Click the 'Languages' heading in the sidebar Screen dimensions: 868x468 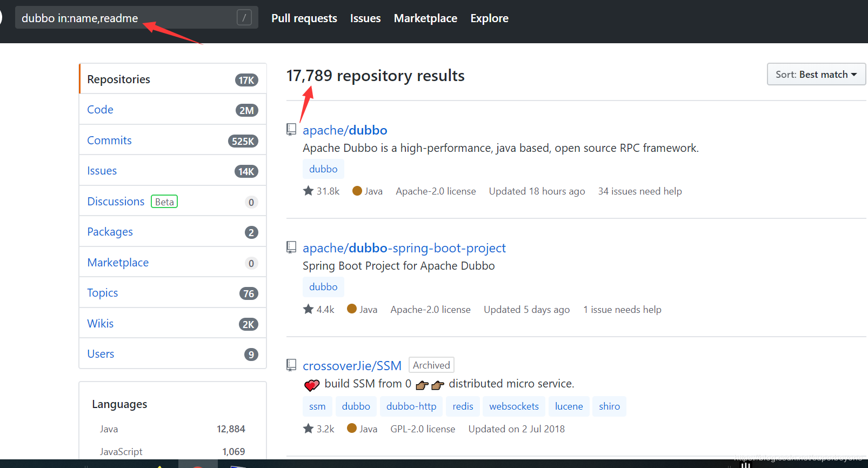[119, 404]
